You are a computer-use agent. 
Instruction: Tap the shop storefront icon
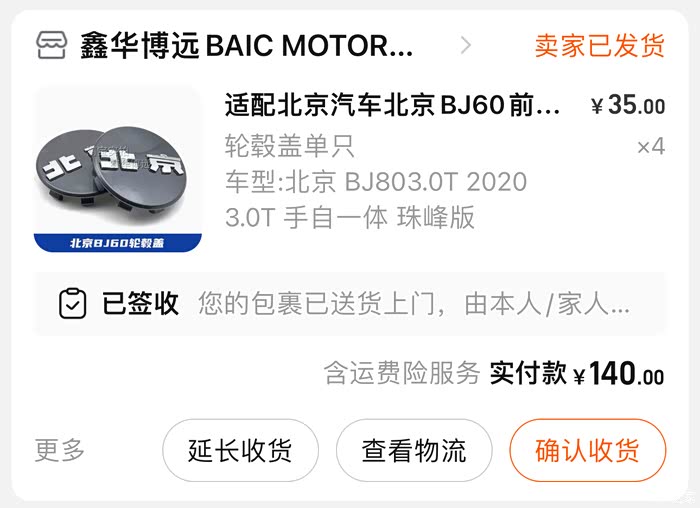pyautogui.click(x=52, y=45)
